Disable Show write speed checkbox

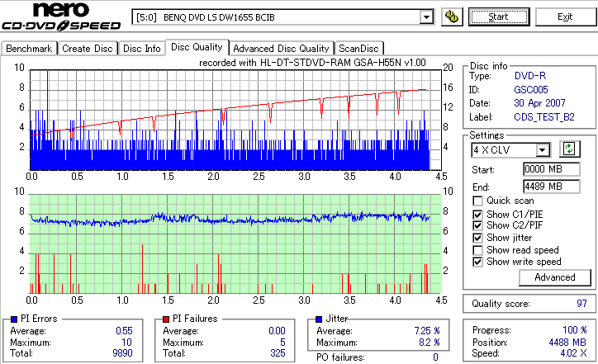click(x=477, y=262)
